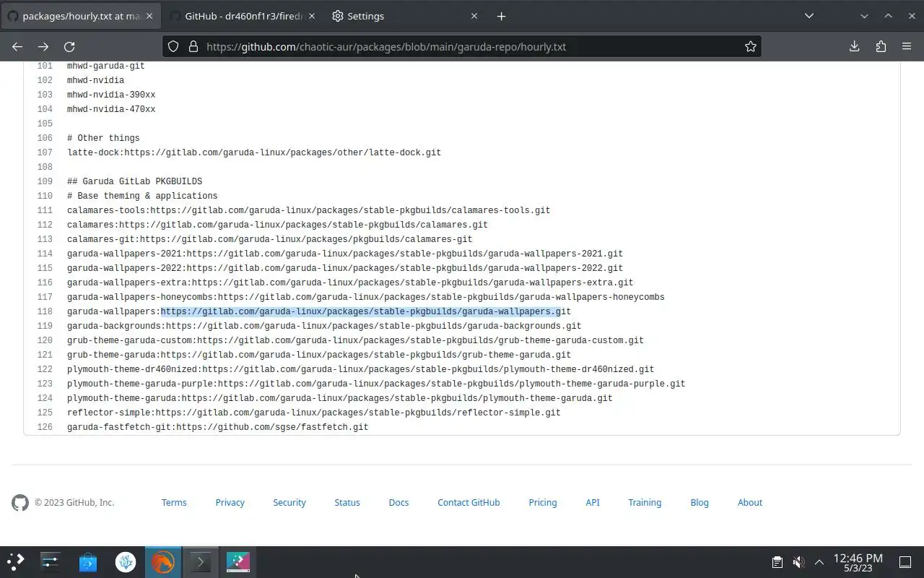Click the '# Base theming & applications' line

pyautogui.click(x=142, y=196)
